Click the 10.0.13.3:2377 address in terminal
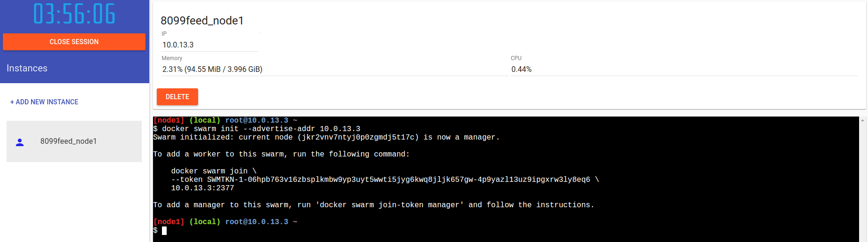This screenshot has height=242, width=868. pos(202,188)
